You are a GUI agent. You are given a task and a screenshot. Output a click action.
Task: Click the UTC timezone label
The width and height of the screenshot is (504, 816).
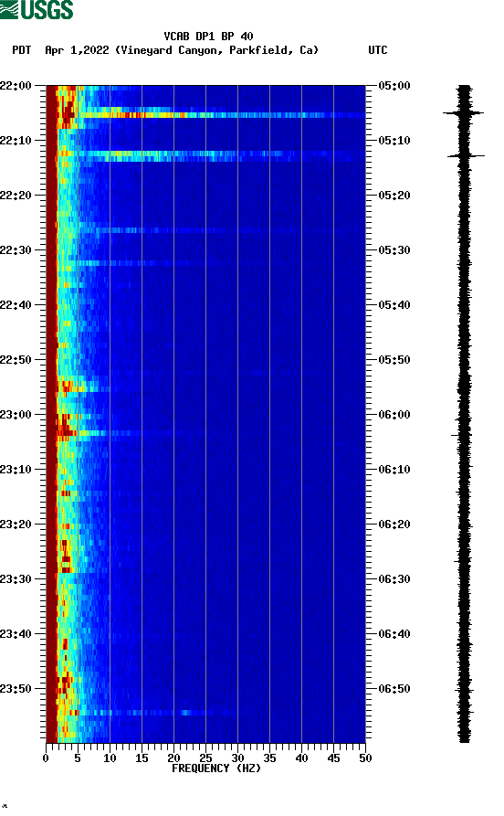tap(378, 50)
